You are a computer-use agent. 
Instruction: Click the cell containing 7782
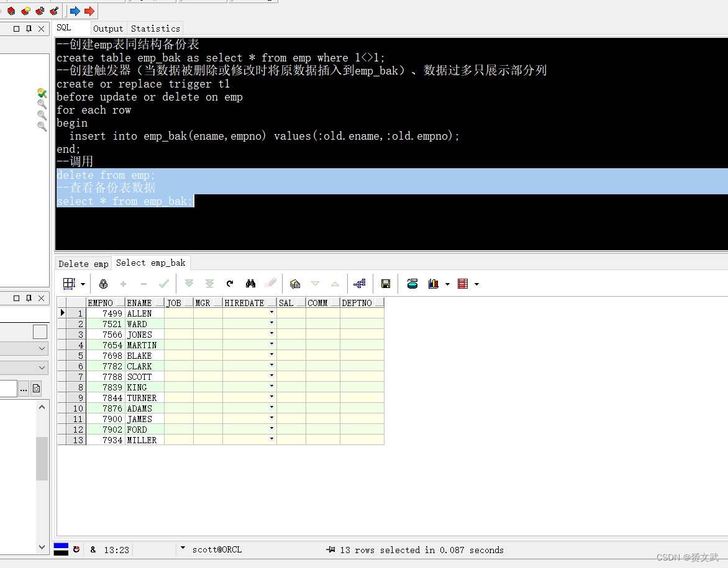pos(106,366)
